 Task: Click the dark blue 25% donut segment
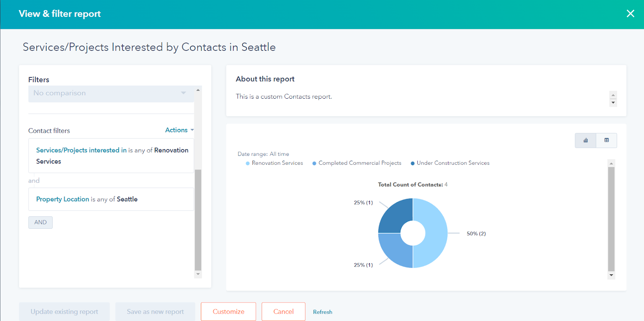click(395, 216)
